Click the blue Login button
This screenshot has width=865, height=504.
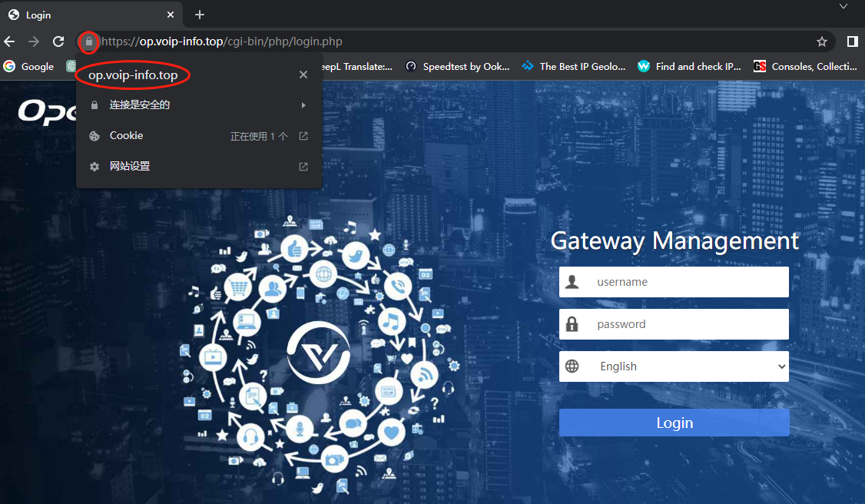coord(674,423)
